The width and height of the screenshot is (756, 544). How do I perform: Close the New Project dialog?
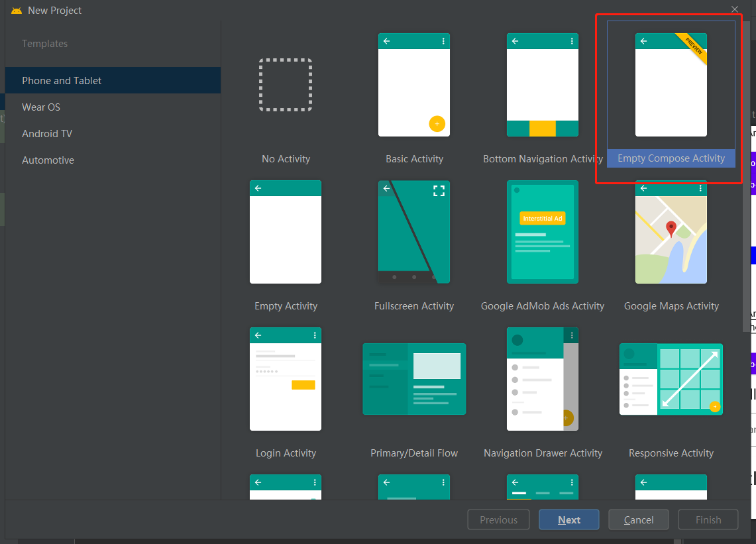coord(735,9)
